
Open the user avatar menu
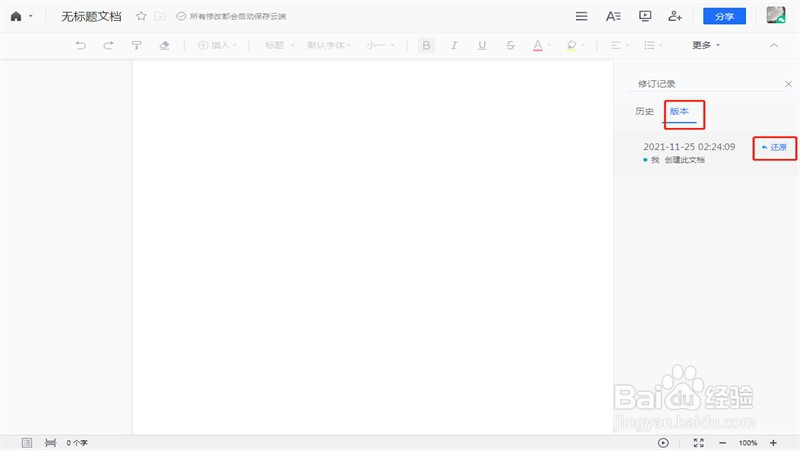click(776, 15)
